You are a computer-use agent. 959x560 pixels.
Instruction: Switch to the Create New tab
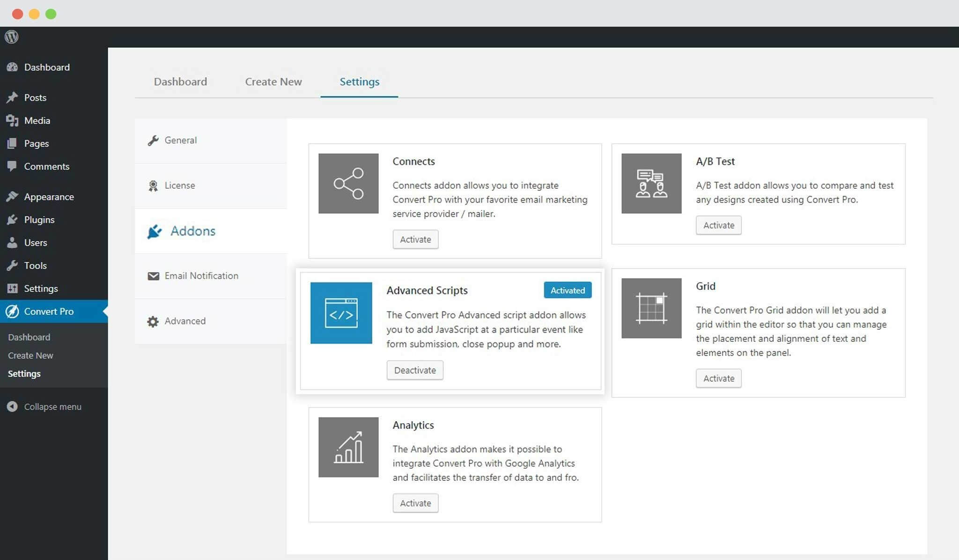coord(273,81)
